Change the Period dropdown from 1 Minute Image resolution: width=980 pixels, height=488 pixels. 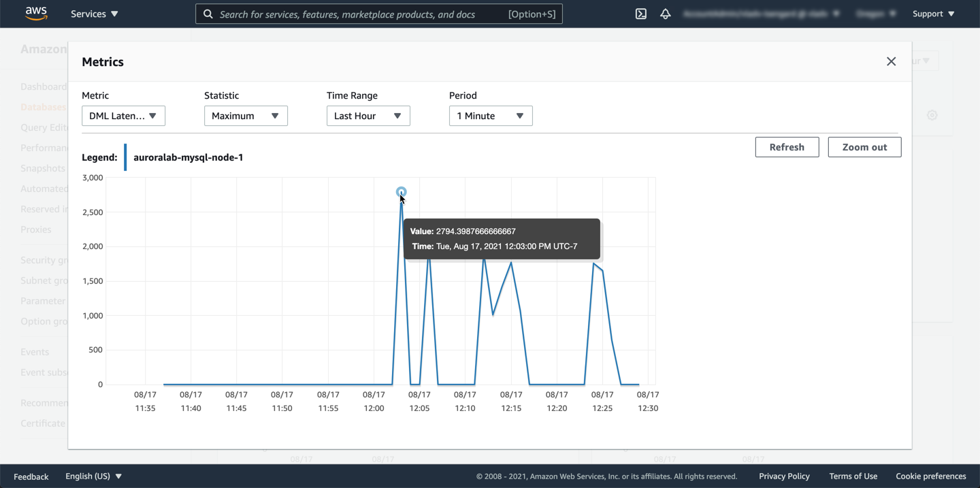click(x=491, y=116)
